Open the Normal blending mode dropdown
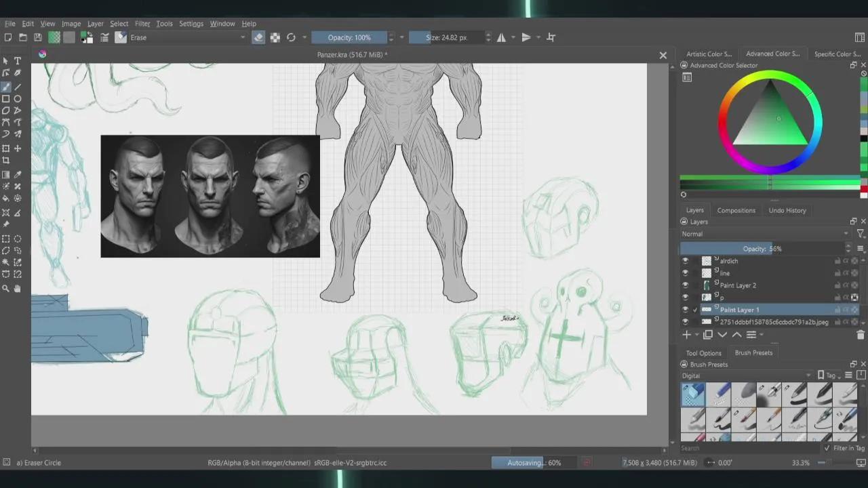Image resolution: width=868 pixels, height=488 pixels. (764, 234)
